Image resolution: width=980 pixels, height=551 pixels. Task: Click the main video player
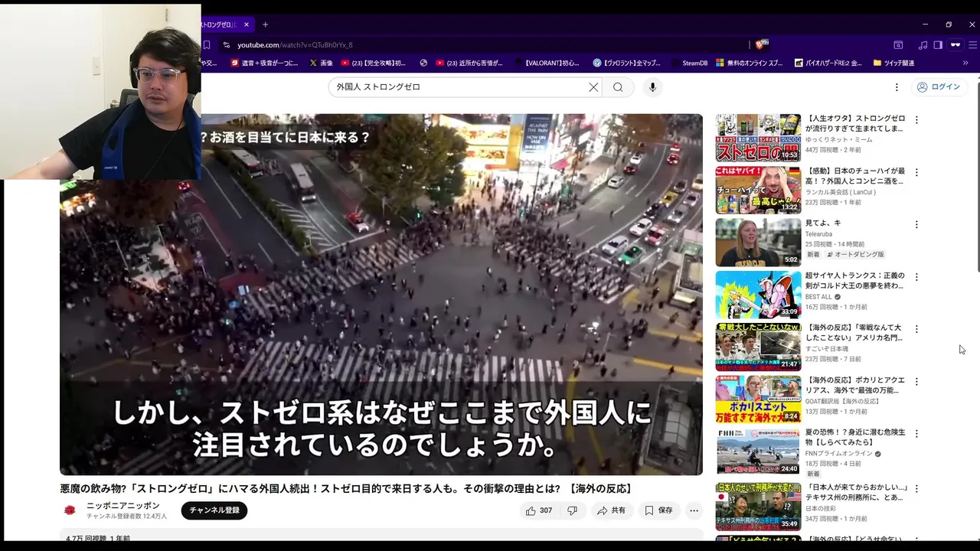381,295
